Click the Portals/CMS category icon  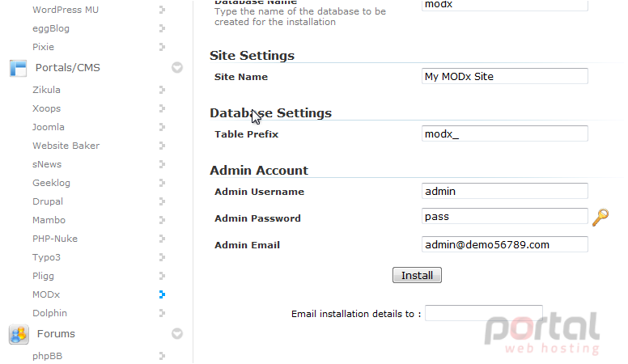pyautogui.click(x=19, y=68)
